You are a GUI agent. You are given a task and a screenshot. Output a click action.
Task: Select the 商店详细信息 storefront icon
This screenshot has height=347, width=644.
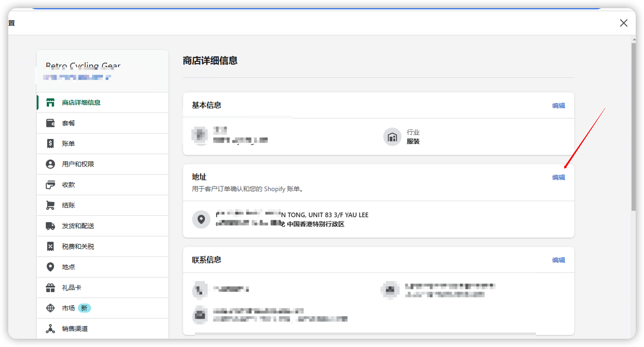51,102
